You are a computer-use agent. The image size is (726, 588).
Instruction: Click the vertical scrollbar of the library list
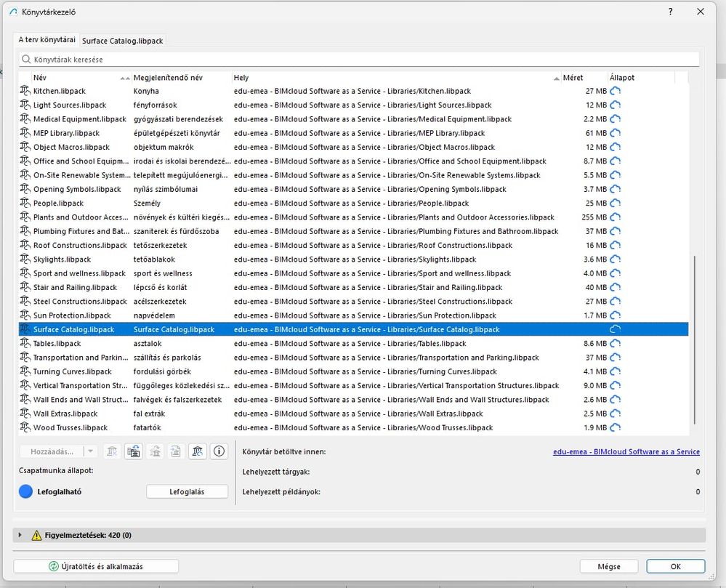[695, 340]
